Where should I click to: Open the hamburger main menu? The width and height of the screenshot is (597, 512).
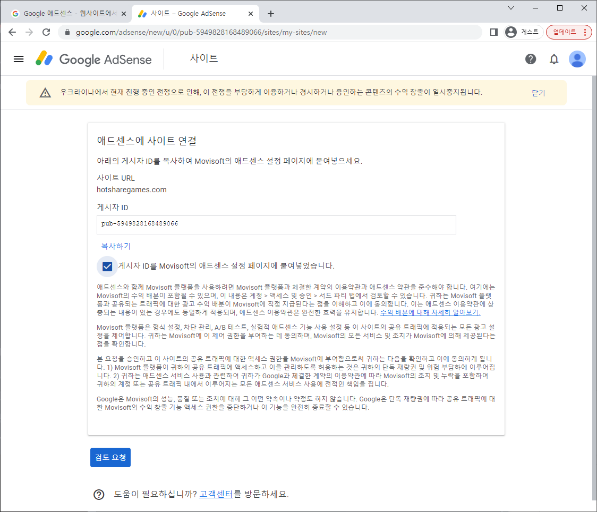[19, 59]
